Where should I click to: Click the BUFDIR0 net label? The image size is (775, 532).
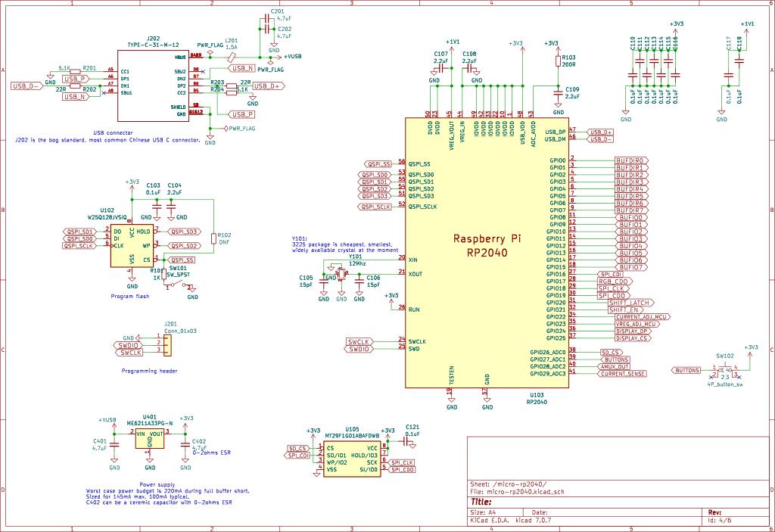click(x=630, y=160)
